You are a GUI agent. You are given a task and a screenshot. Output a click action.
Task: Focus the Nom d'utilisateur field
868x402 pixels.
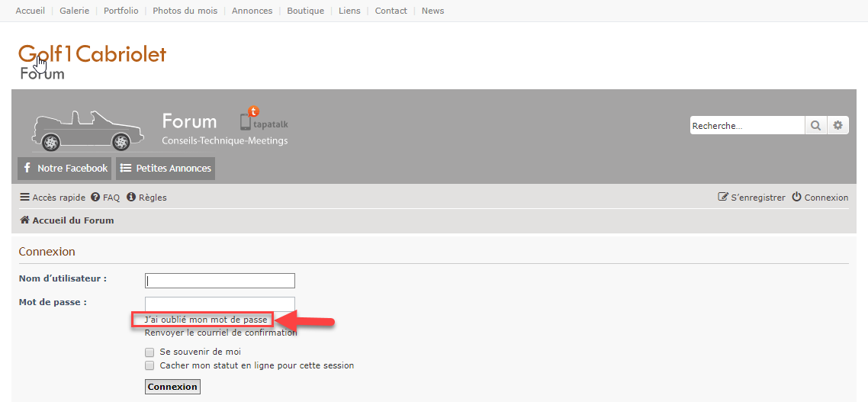click(x=220, y=281)
